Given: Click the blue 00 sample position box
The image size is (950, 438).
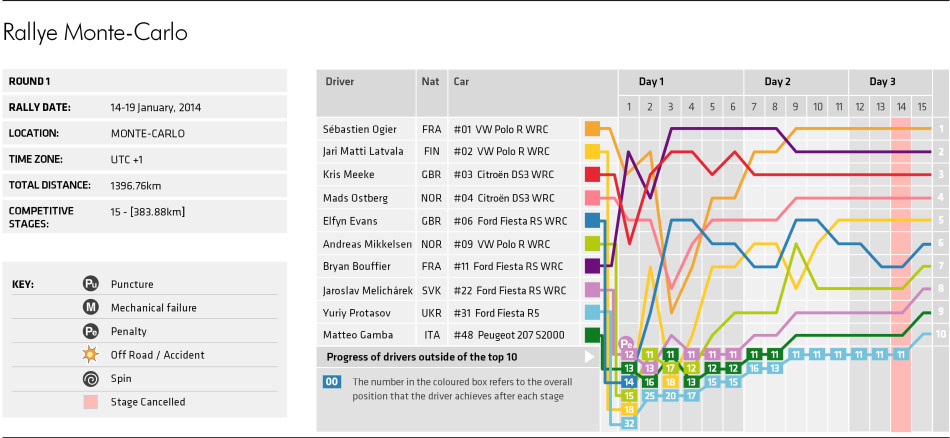Looking at the screenshot, I should coord(332,382).
